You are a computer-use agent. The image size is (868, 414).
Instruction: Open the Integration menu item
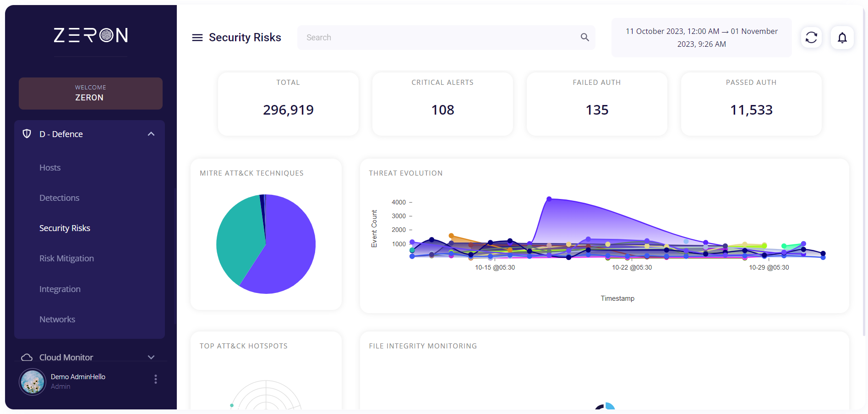coord(60,289)
